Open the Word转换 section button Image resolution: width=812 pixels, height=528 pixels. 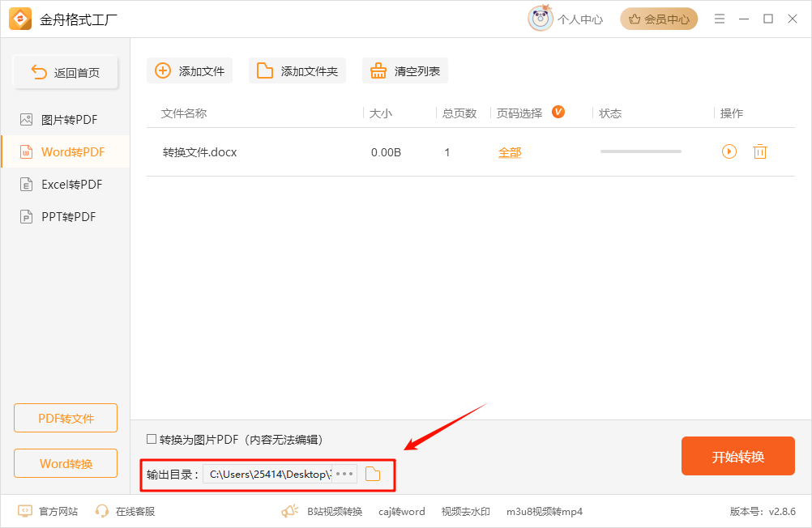point(66,463)
